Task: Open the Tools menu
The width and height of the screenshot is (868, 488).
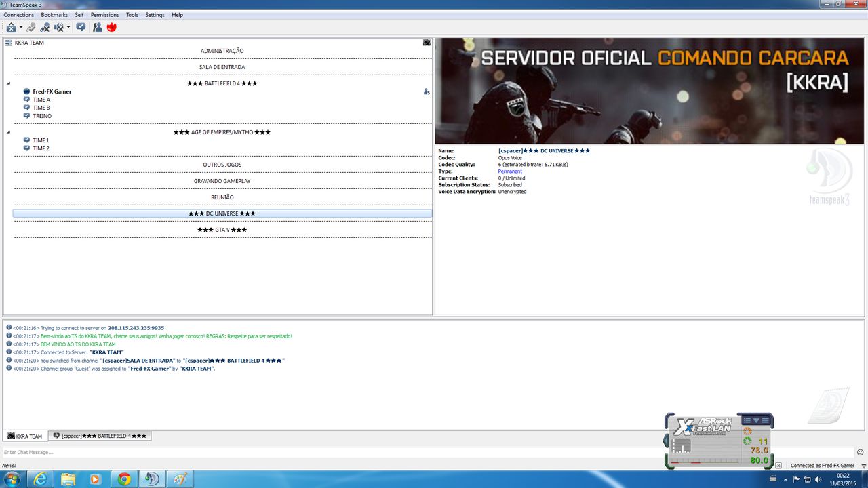Action: pos(132,14)
